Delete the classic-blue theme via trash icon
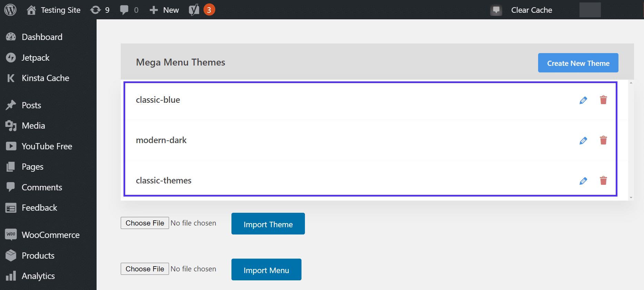Screen dimensions: 644x290 603,100
